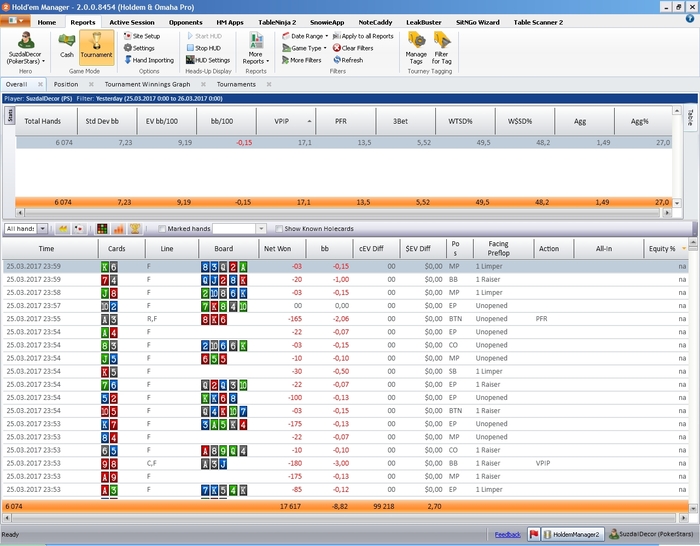Open the NoteCaddy tab

coord(375,22)
